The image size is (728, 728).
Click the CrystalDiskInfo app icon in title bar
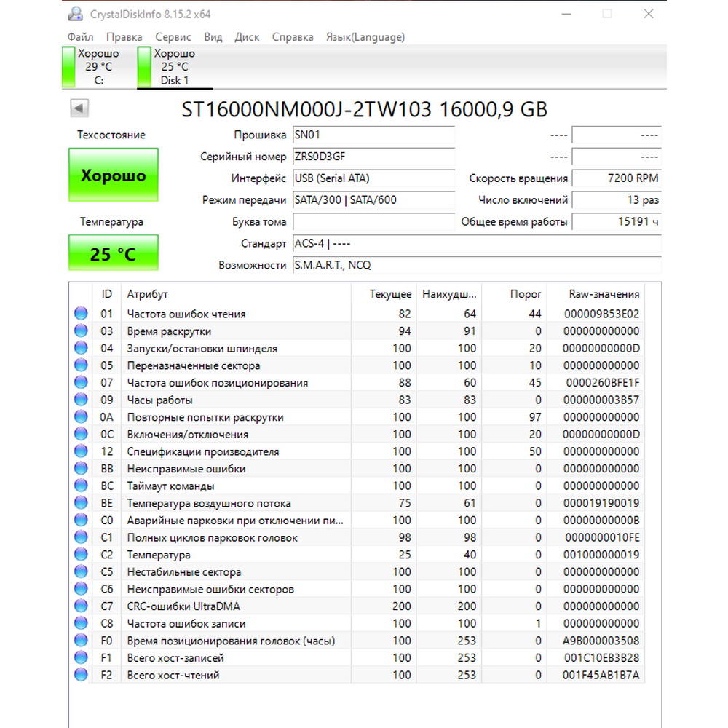[75, 14]
